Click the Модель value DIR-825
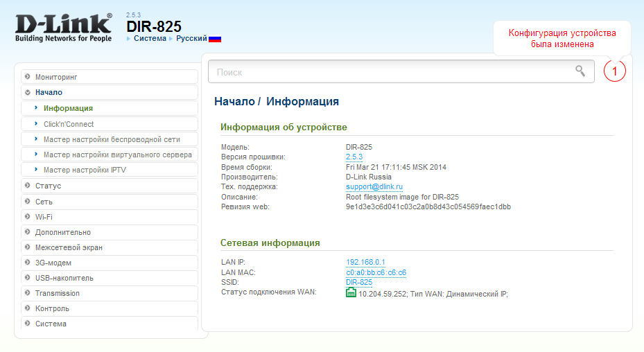 tap(359, 147)
